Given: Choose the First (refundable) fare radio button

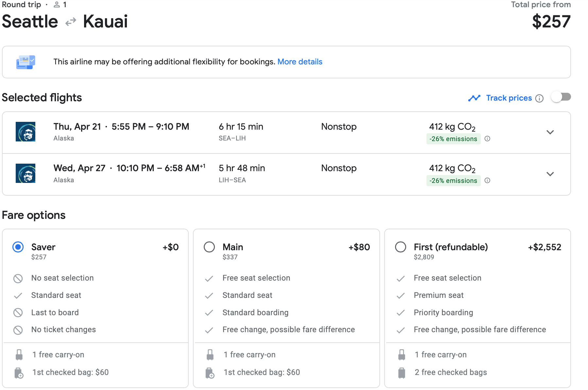Looking at the screenshot, I should [x=401, y=247].
